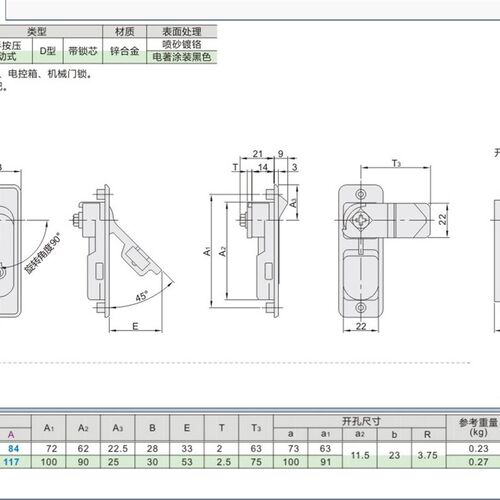Click the E column header in the bottom table

[187, 428]
